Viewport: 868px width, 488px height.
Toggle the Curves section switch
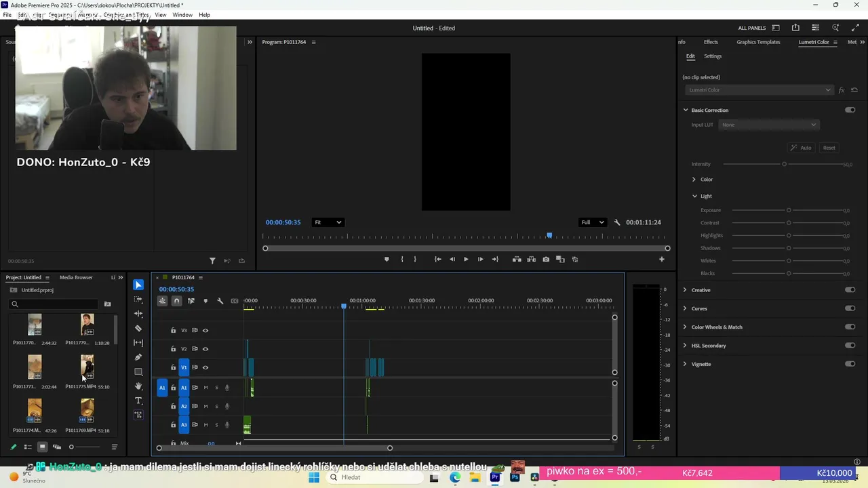[x=850, y=308]
